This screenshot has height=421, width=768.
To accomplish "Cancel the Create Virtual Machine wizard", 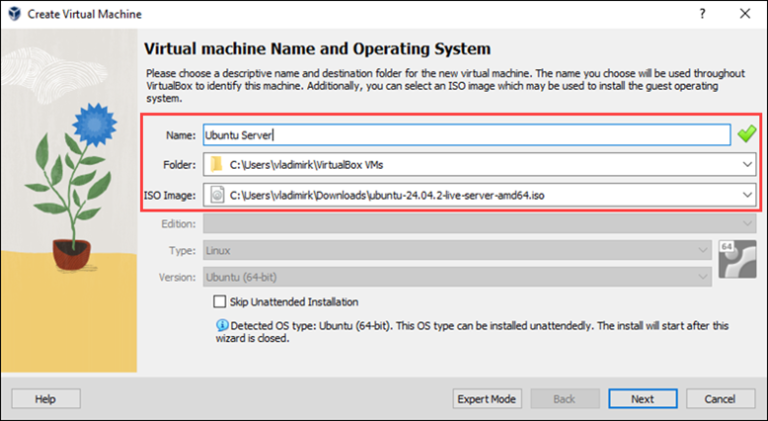I will click(719, 398).
